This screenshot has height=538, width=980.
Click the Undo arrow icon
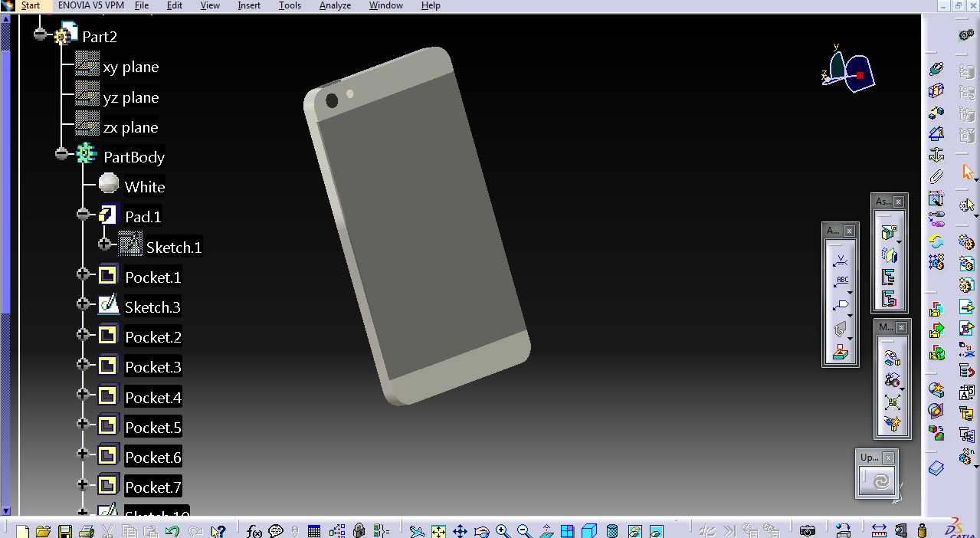pyautogui.click(x=172, y=531)
